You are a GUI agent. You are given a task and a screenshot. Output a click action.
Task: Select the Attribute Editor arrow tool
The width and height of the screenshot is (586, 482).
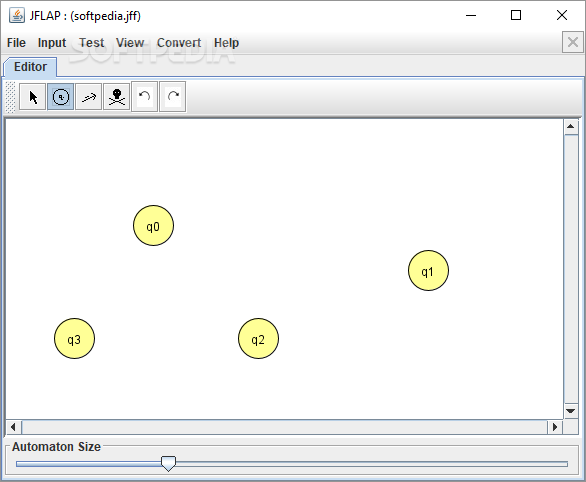click(x=33, y=97)
